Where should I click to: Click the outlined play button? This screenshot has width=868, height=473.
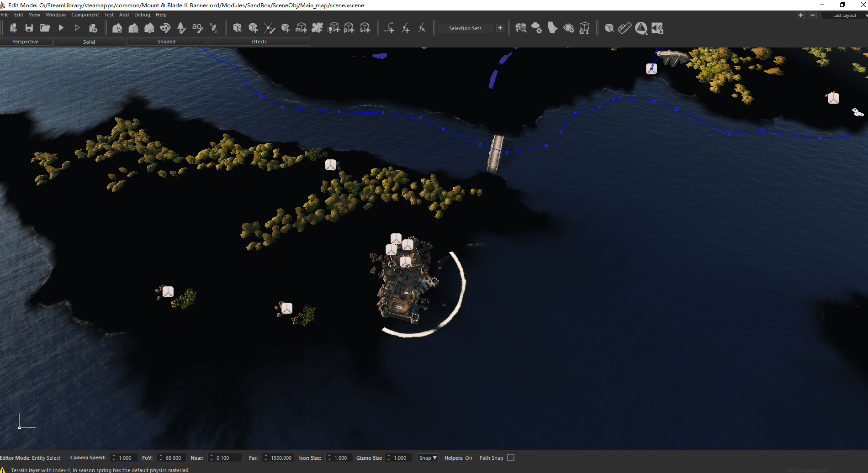77,28
